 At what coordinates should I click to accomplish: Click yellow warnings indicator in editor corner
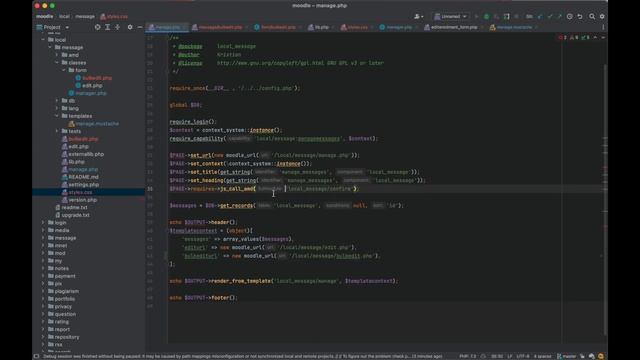[573, 38]
